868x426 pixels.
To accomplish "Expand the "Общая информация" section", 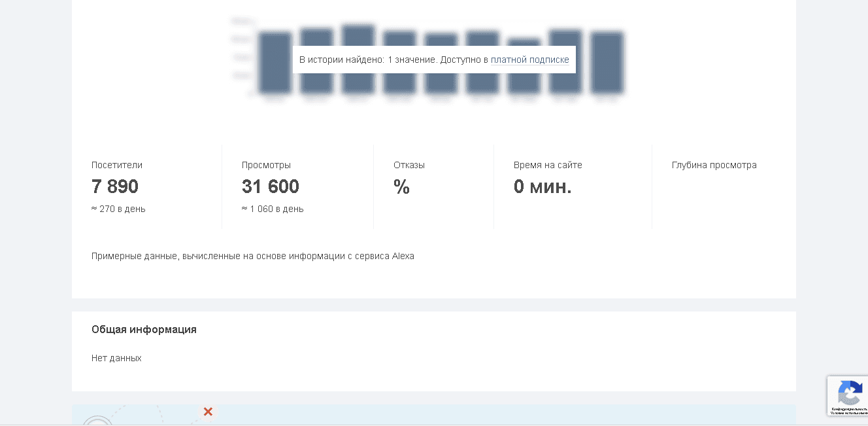I will pyautogui.click(x=144, y=329).
